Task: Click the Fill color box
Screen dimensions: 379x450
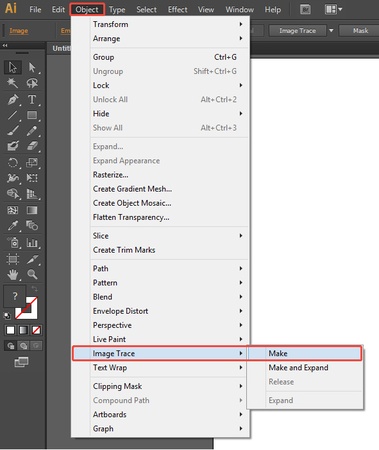Action: pos(15,296)
